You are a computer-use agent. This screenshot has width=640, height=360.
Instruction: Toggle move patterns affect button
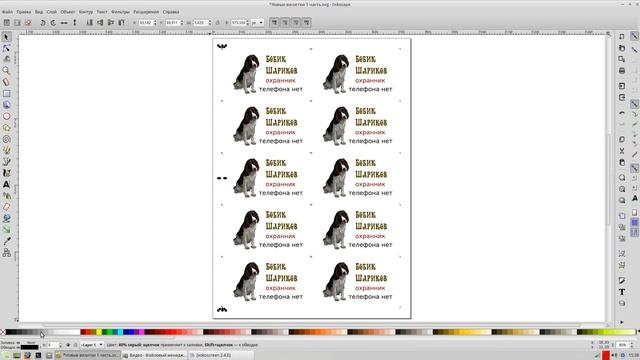tap(307, 22)
